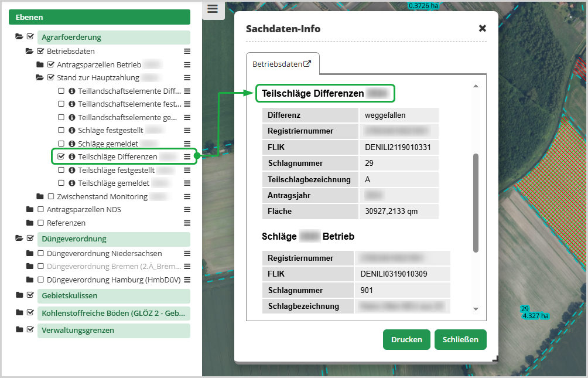
Task: Click the Ebenen panel header
Action: (x=99, y=17)
